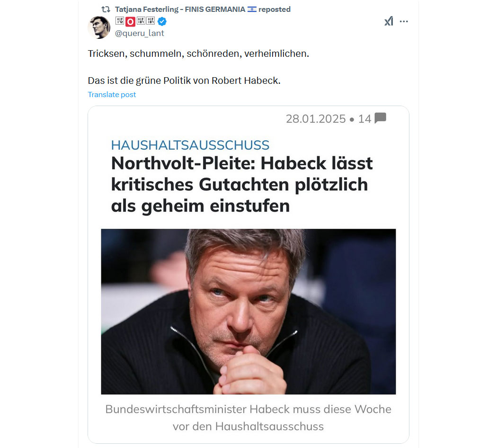This screenshot has width=497, height=448.
Task: Click the caption about Bundeswirtschaftsminister Habeck
Action: click(x=248, y=418)
